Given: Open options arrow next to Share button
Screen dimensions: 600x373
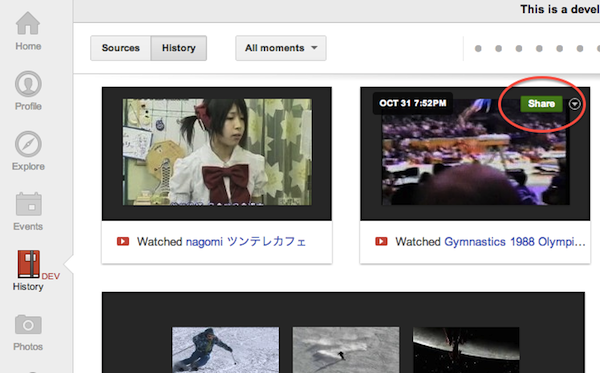Looking at the screenshot, I should pyautogui.click(x=574, y=104).
